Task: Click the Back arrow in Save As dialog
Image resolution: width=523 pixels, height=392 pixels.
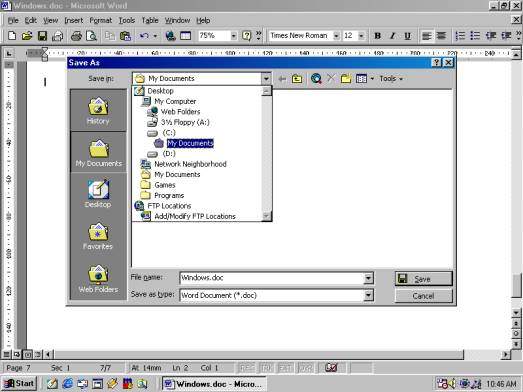Action: pos(282,79)
